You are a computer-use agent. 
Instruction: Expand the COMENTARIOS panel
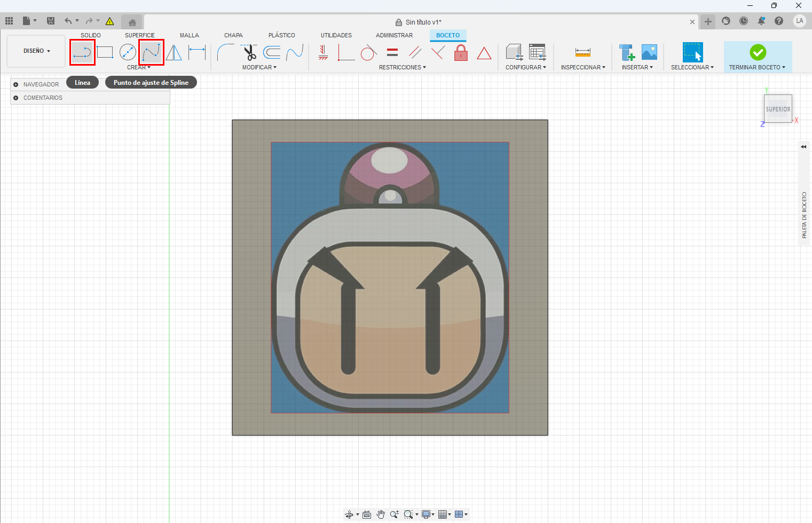coord(16,98)
